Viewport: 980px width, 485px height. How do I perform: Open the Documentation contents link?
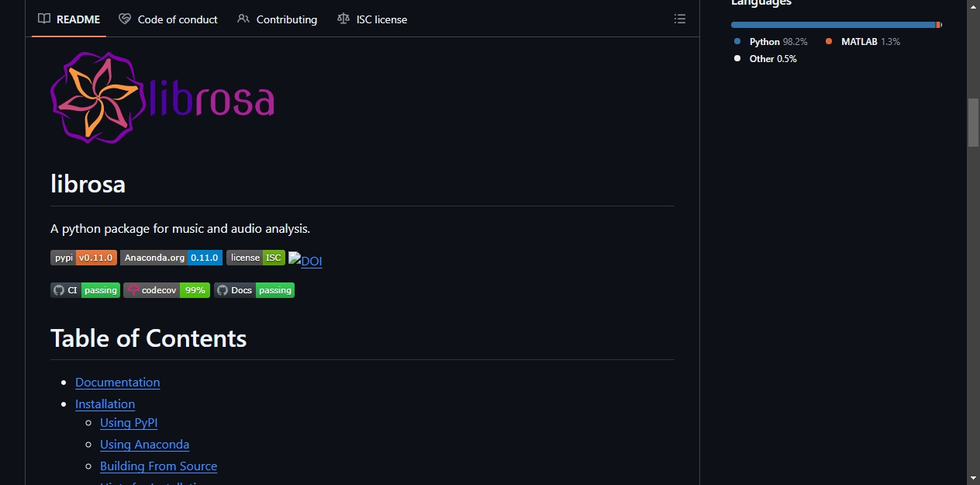tap(118, 383)
